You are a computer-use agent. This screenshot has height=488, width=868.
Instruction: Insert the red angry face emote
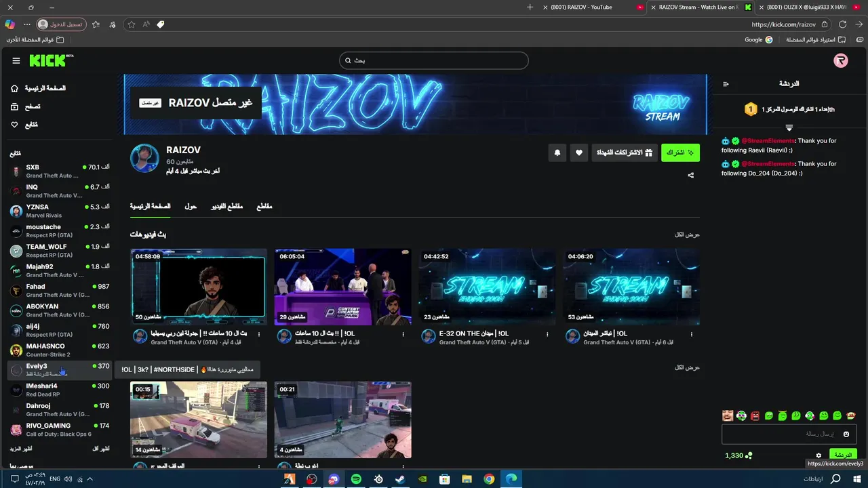(755, 415)
